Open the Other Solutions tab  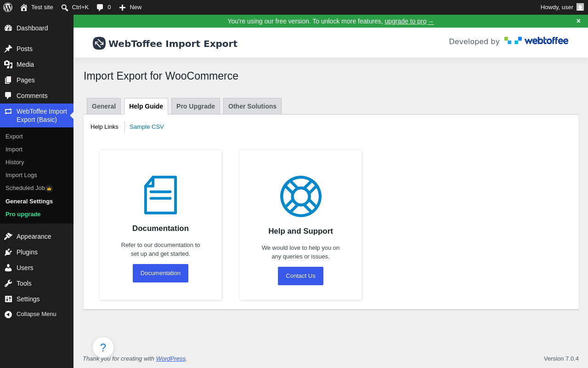coord(252,106)
